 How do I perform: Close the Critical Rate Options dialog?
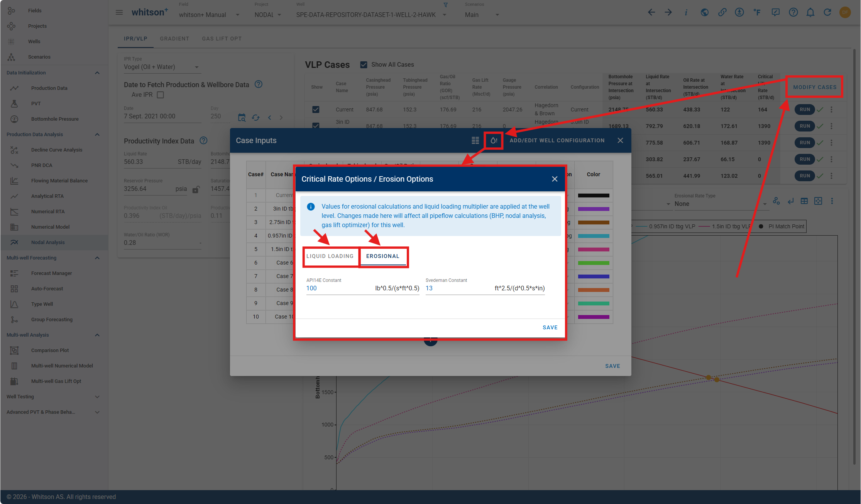coord(555,179)
